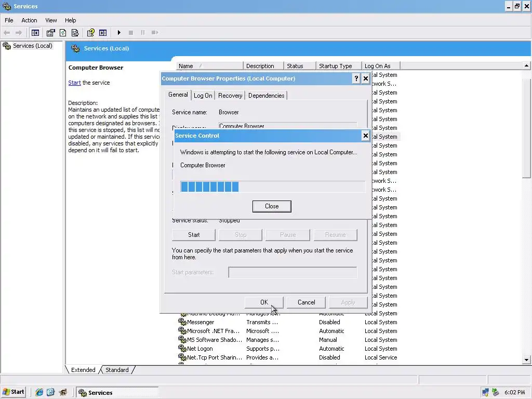Click Cancel in Computer Browser Properties
This screenshot has width=532, height=399.
click(x=306, y=302)
